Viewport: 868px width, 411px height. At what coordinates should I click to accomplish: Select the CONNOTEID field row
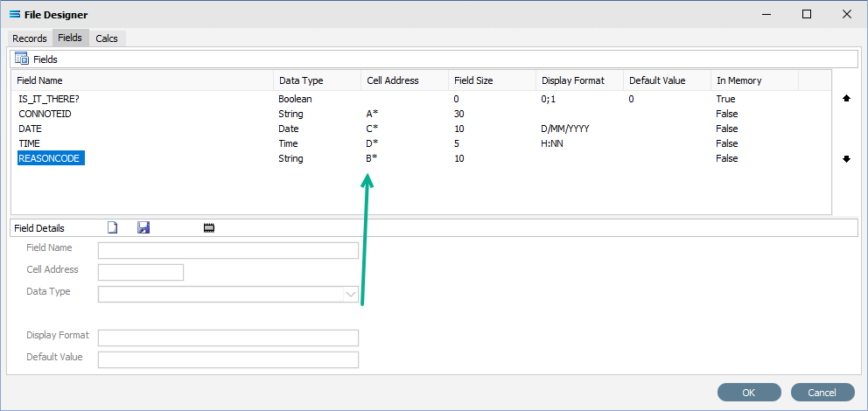(x=421, y=114)
